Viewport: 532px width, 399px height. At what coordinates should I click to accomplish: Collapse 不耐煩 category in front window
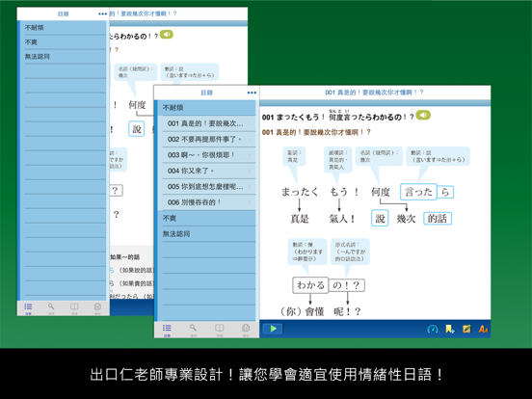point(206,108)
